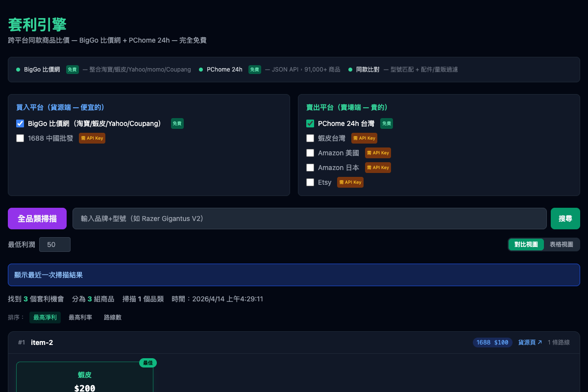Sort results by 最高淨利
The width and height of the screenshot is (588, 392).
(45, 318)
